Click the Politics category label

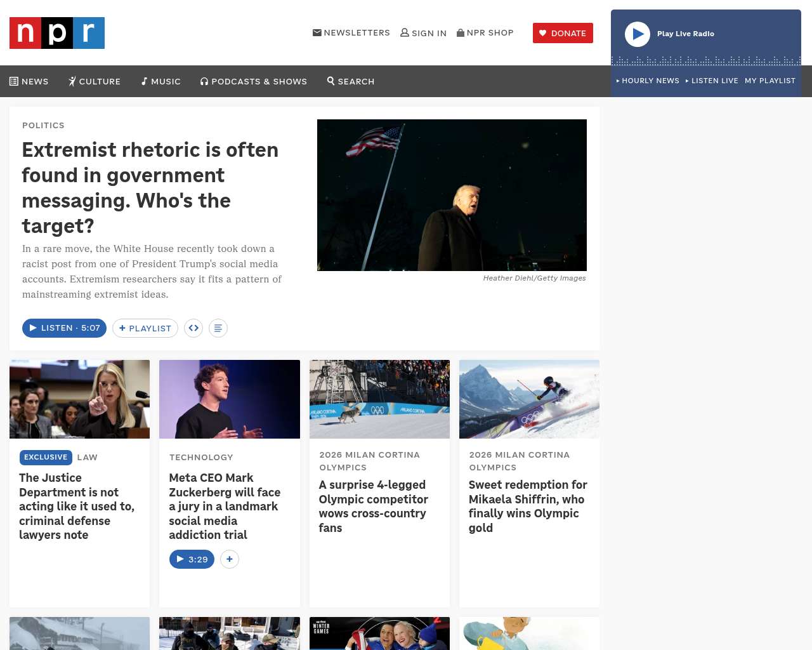click(43, 125)
